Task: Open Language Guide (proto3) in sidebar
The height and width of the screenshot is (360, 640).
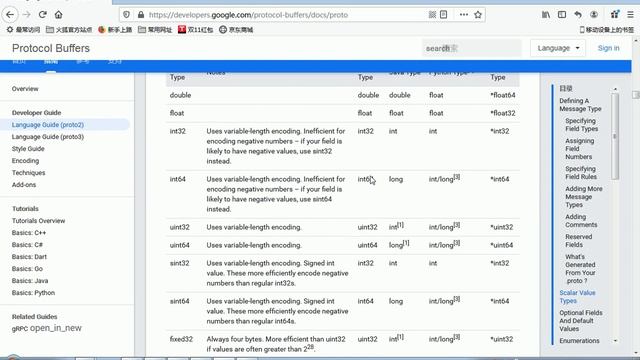Action: click(48, 137)
